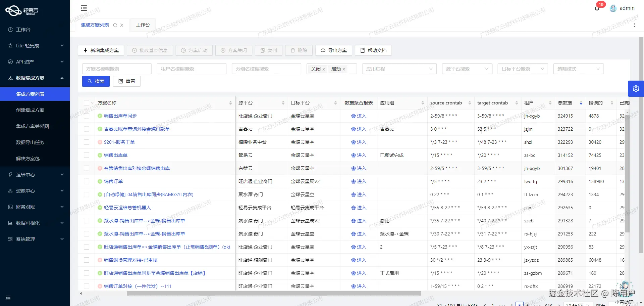Viewport: 644px width, 306px height.
Task: Refresh the 集成方案列表 tab
Action: 115,25
